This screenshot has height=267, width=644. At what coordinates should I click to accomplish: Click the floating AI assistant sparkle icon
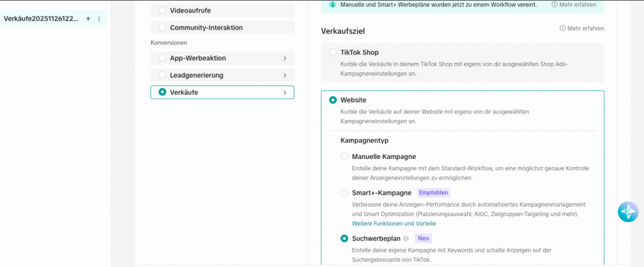[x=628, y=212]
